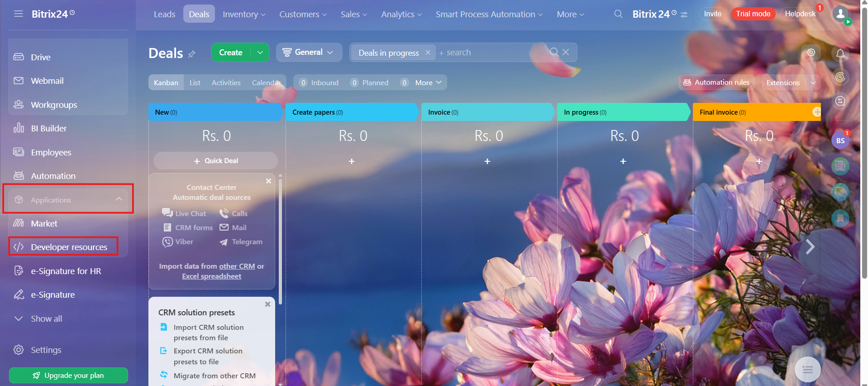Clear the filter search with X
This screenshot has width=868, height=386.
point(566,52)
